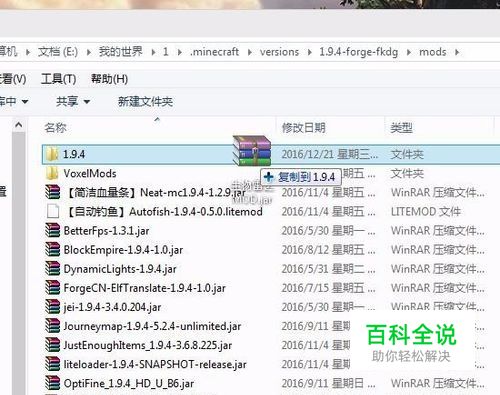Sort files by 修改日期 column header
Image resolution: width=500 pixels, height=395 pixels.
click(303, 127)
